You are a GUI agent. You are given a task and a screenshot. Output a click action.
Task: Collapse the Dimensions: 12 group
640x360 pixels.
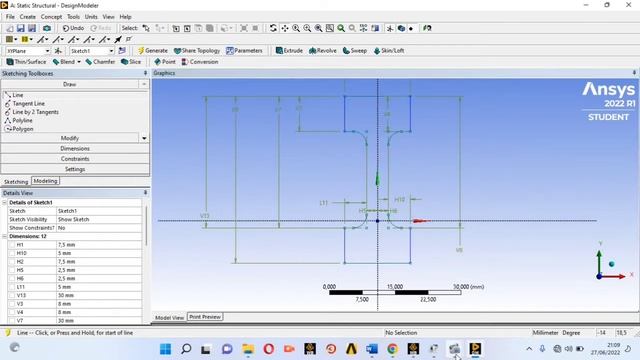(x=4, y=237)
